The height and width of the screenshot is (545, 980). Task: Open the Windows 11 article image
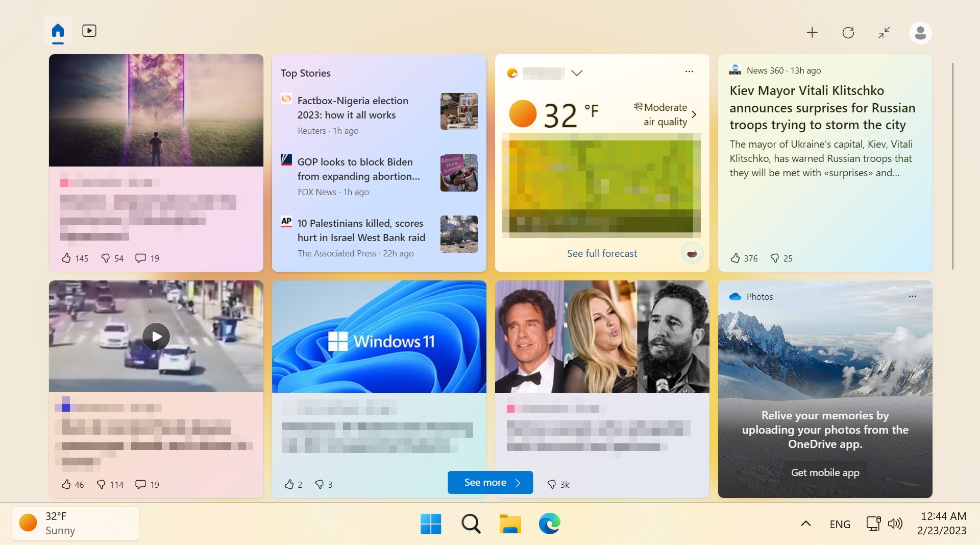pos(379,337)
